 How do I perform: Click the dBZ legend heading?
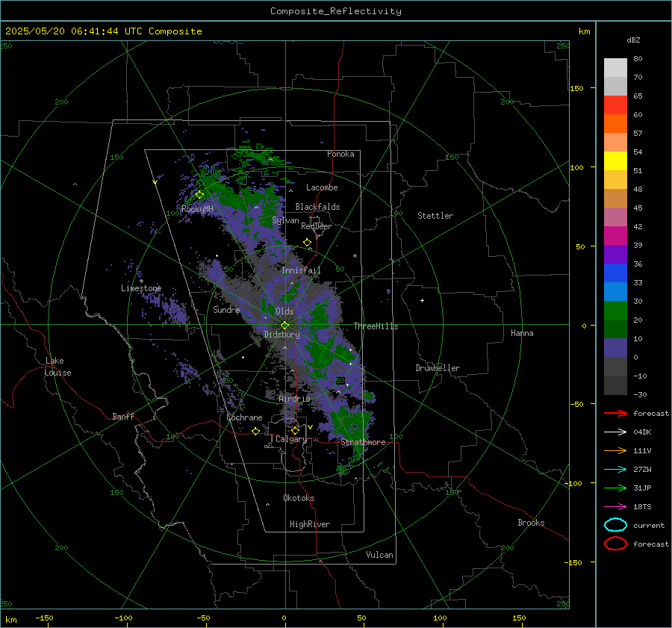tap(633, 40)
